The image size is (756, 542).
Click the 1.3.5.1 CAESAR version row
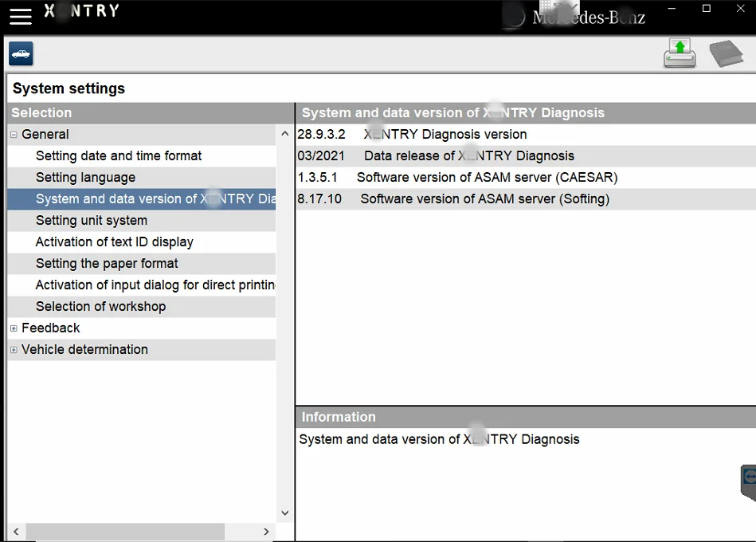pyautogui.click(x=526, y=178)
